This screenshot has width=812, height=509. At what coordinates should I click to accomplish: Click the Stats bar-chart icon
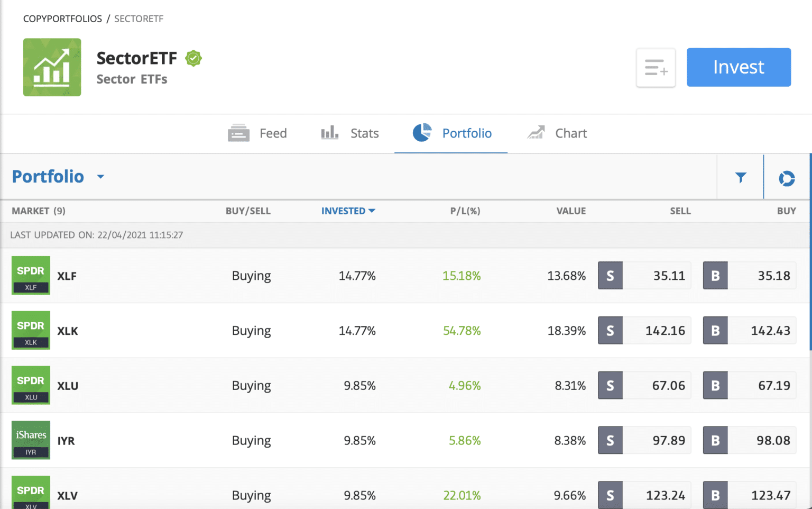click(329, 133)
